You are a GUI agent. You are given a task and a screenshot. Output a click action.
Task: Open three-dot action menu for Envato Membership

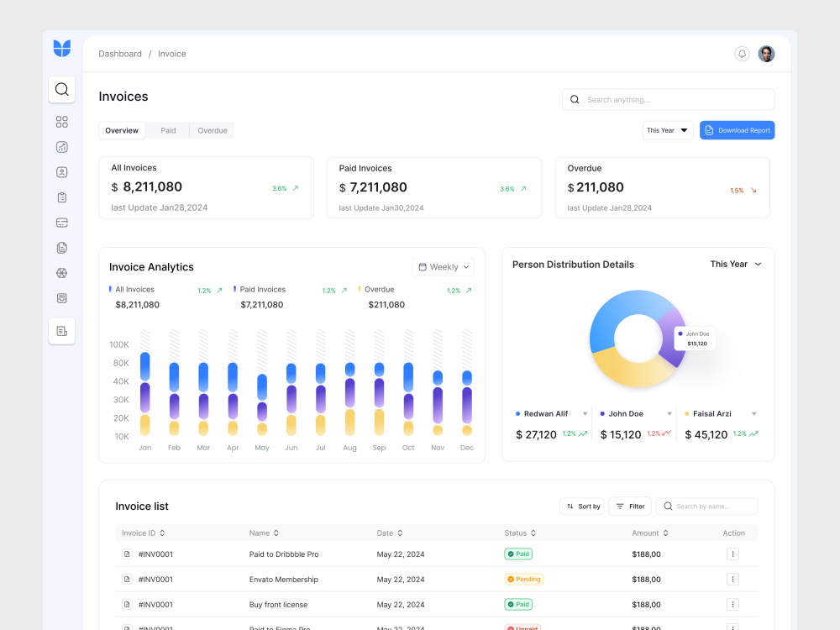pos(732,579)
